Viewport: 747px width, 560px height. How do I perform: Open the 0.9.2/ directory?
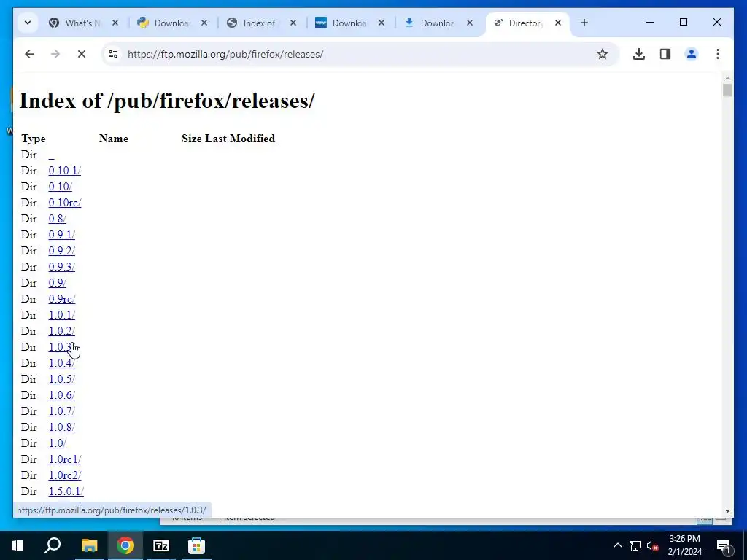(61, 251)
